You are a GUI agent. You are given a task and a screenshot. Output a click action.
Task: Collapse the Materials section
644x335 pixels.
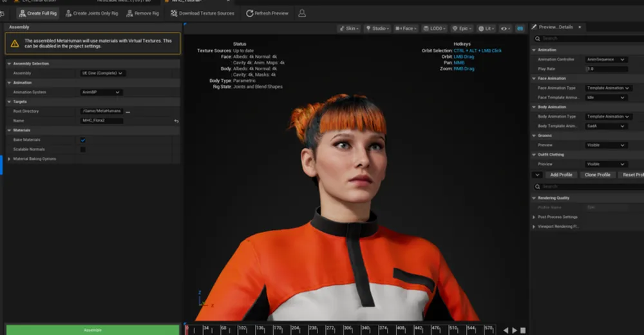pyautogui.click(x=9, y=130)
